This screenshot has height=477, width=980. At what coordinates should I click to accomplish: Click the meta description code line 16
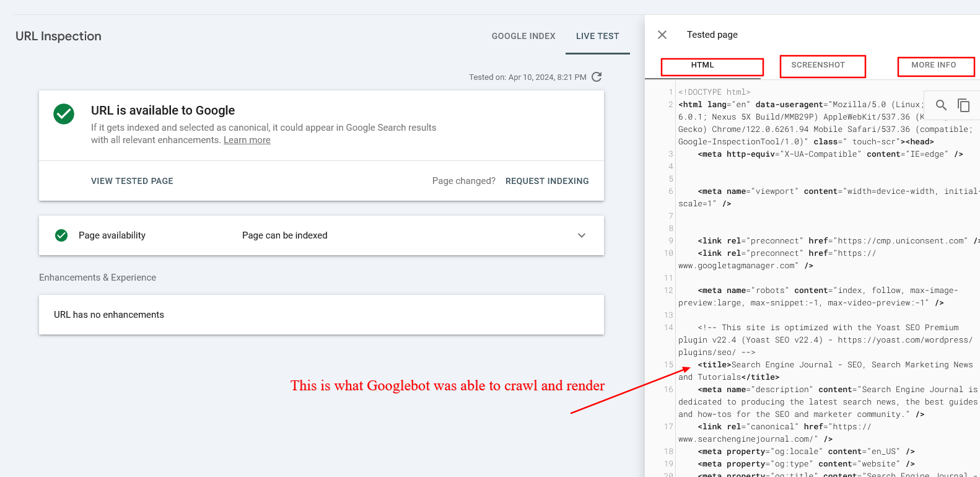[828, 402]
